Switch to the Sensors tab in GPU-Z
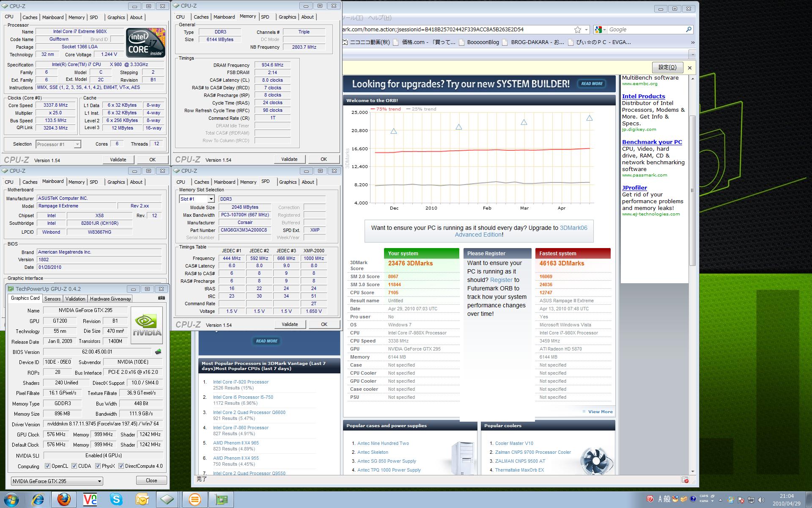Viewport: 812px width, 508px height. 52,299
